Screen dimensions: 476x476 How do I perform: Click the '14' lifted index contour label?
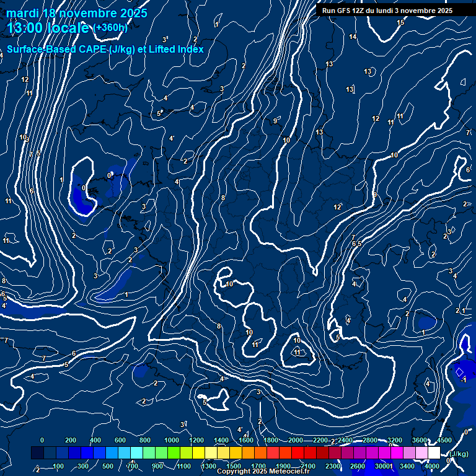(353, 37)
